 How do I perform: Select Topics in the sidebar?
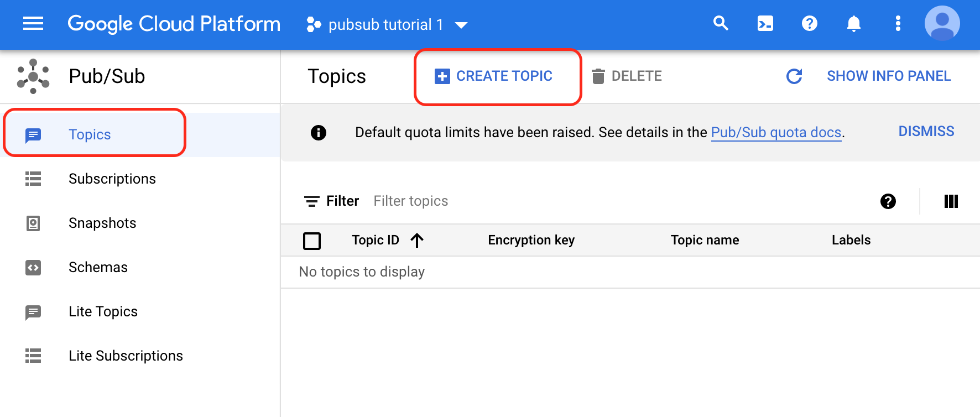(140, 134)
